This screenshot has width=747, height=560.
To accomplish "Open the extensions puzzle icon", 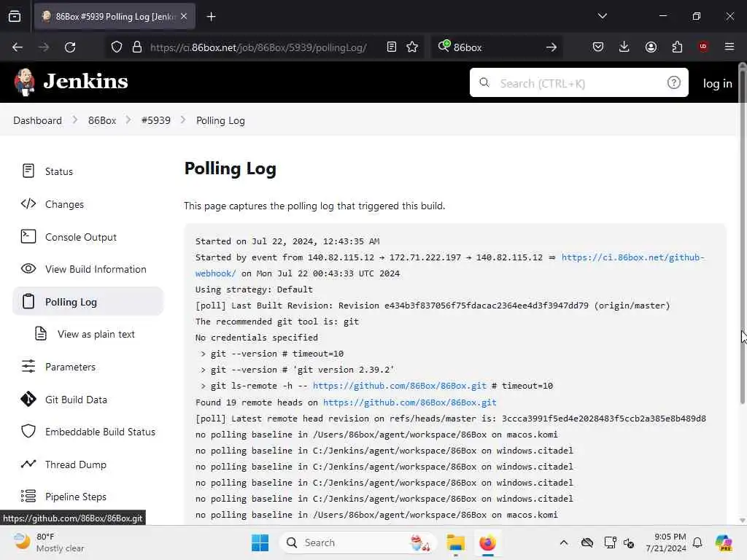I will click(677, 47).
